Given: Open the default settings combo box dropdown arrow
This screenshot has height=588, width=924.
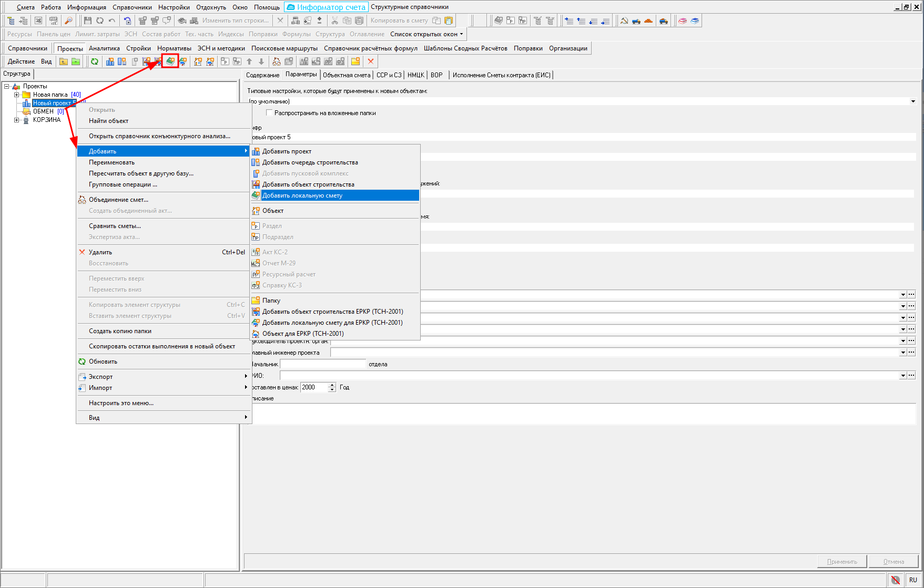Looking at the screenshot, I should click(913, 101).
